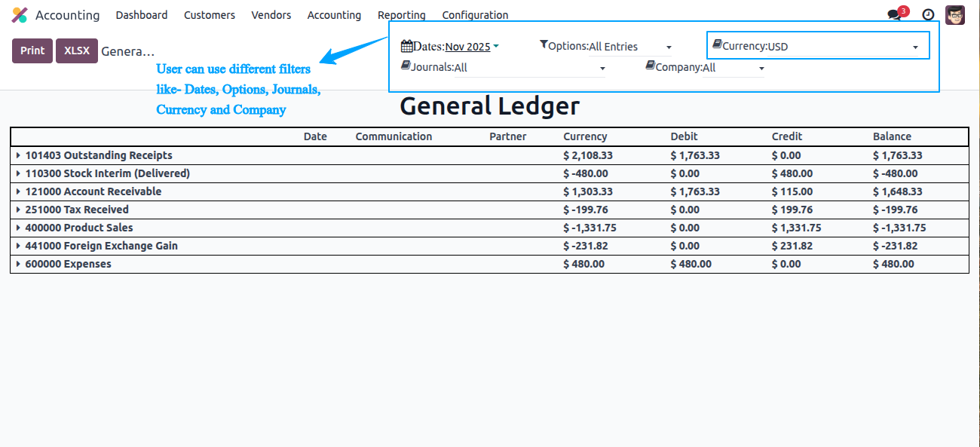The image size is (980, 447).
Task: Click the Debit column header
Action: tap(684, 136)
